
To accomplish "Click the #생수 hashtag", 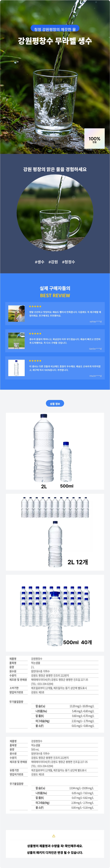I will point(40,262).
